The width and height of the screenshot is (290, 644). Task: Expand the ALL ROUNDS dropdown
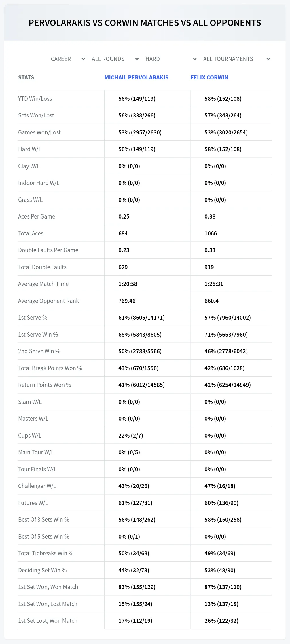pyautogui.click(x=115, y=59)
